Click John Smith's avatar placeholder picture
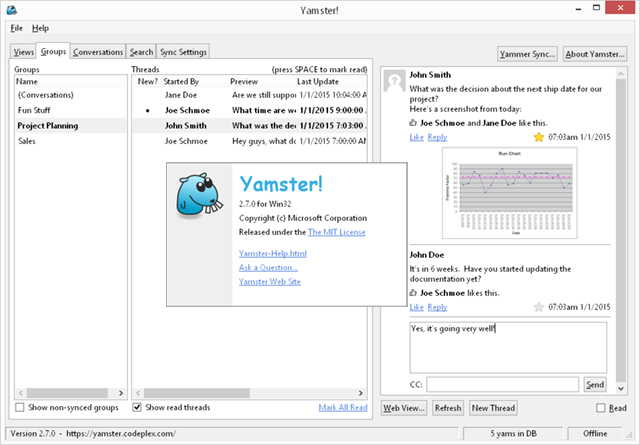This screenshot has height=445, width=640. (x=394, y=80)
